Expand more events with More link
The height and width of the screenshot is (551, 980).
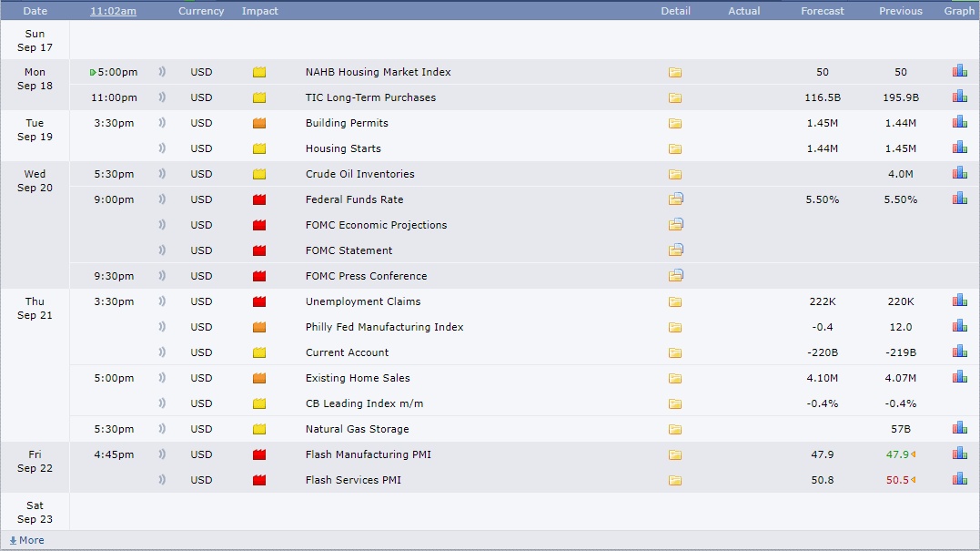tap(26, 540)
